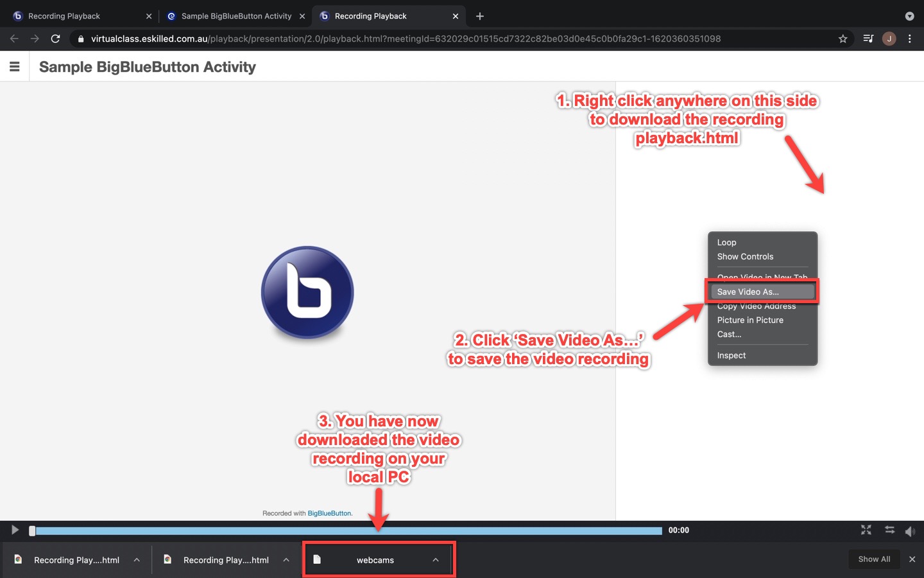Follow the BigBlueButton link
Screen dimensions: 924x578
(329, 513)
